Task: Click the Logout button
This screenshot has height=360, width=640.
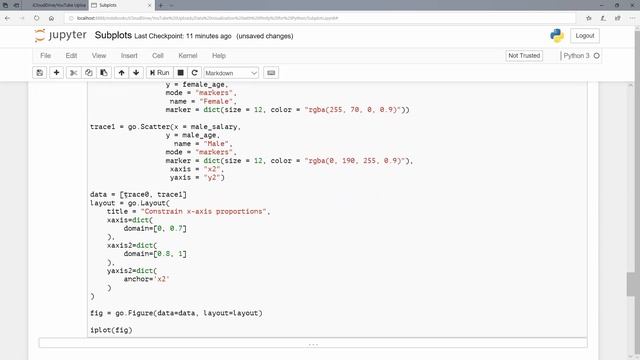Action: click(x=584, y=36)
